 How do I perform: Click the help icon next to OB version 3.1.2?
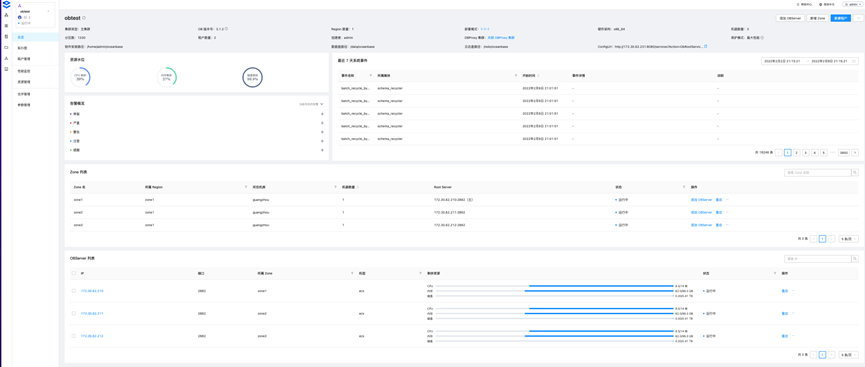tap(227, 28)
